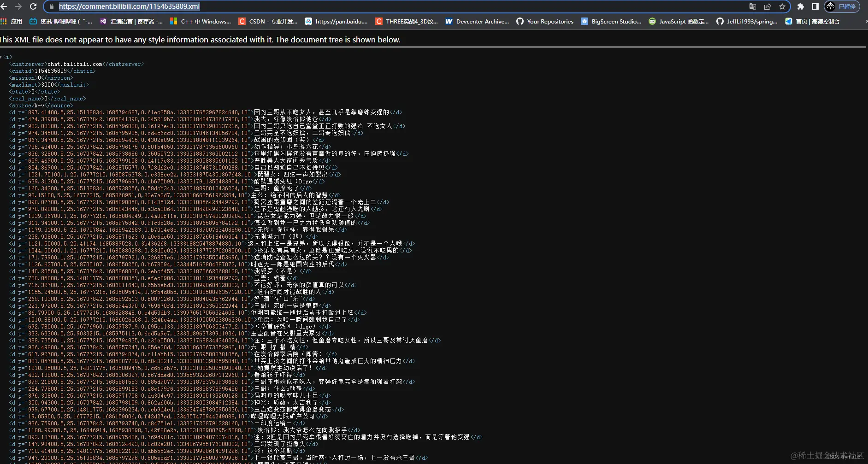This screenshot has width=868, height=464.
Task: Open the Apps bookmark shortcut
Action: [x=12, y=21]
